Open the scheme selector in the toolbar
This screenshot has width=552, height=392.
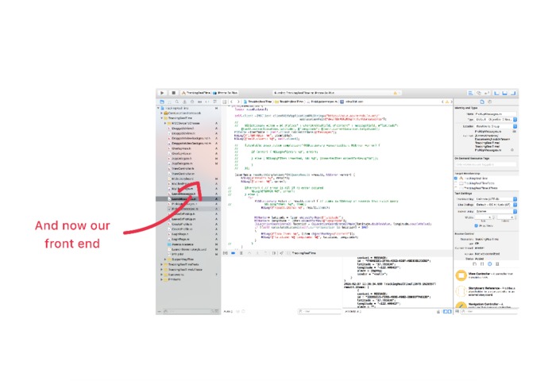pyautogui.click(x=195, y=93)
